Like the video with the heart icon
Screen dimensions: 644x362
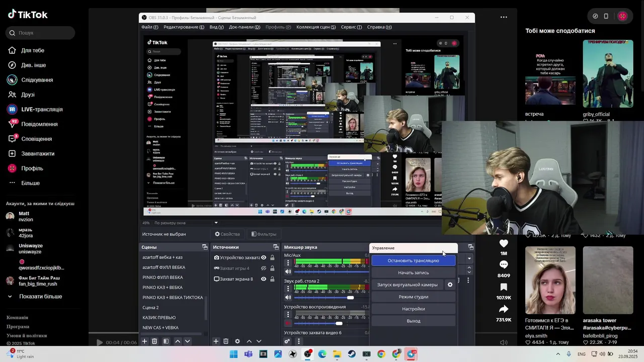tap(504, 243)
